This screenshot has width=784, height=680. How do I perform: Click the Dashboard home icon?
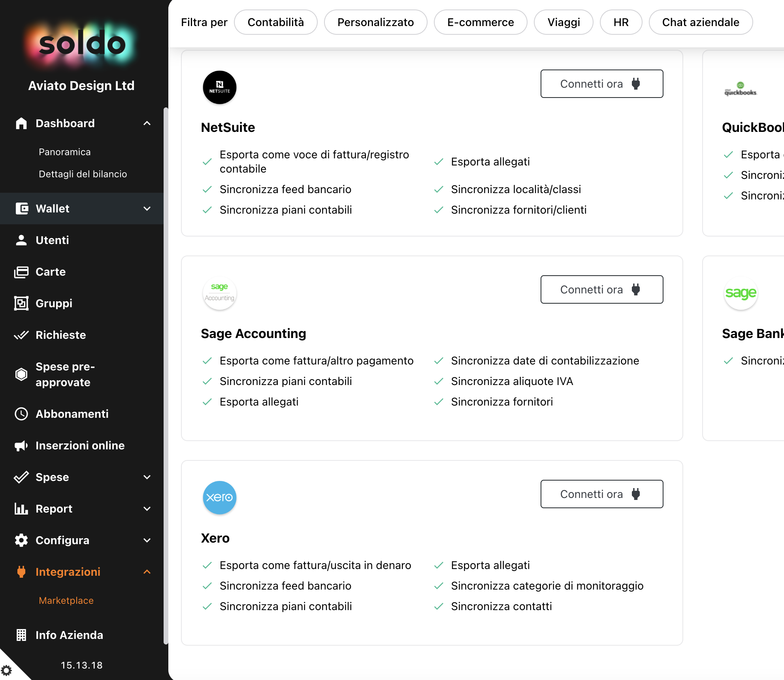[21, 123]
